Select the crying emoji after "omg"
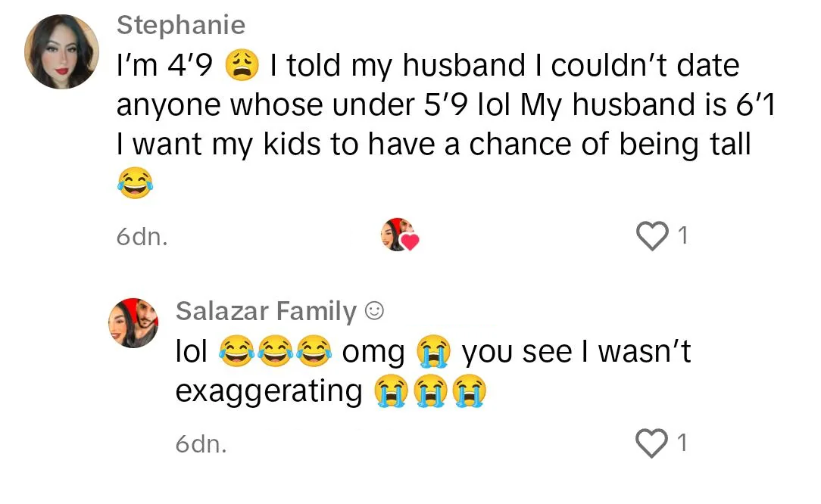The height and width of the screenshot is (504, 821). pyautogui.click(x=433, y=350)
